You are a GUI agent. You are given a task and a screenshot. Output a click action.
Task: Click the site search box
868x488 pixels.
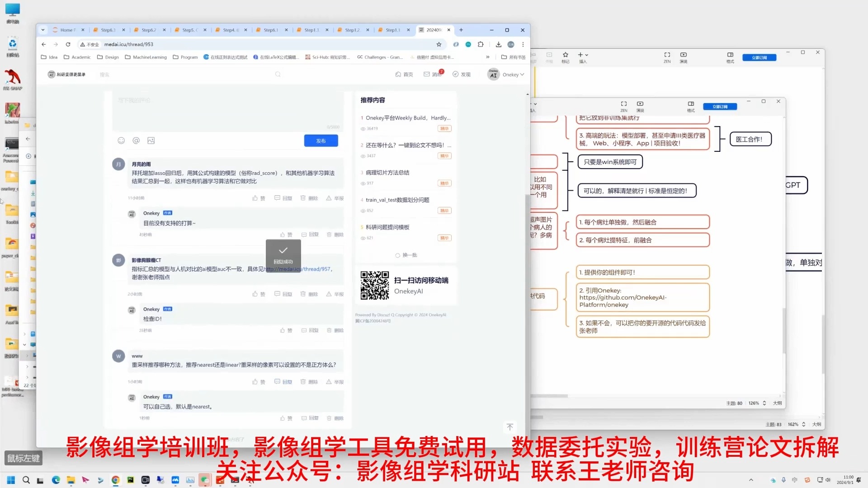tap(185, 75)
